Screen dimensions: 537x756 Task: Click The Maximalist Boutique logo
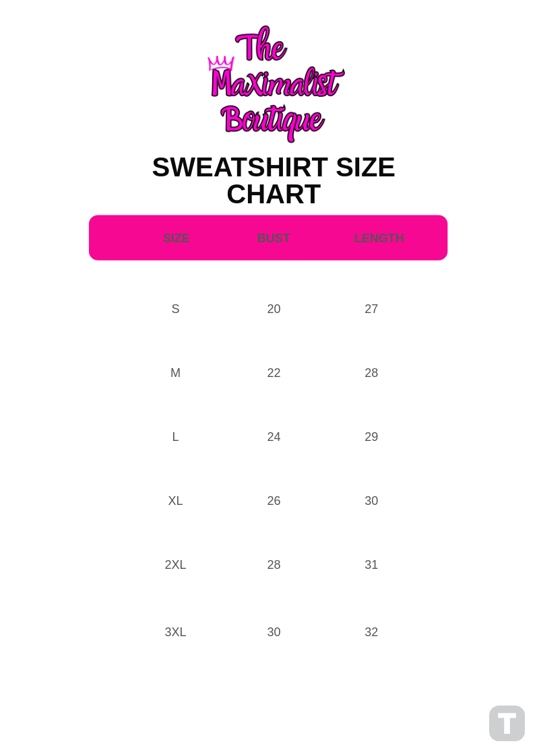tap(275, 84)
